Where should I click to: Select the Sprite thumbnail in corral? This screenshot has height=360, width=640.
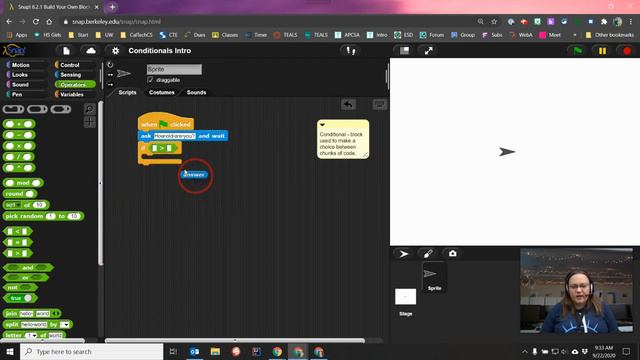tap(434, 277)
